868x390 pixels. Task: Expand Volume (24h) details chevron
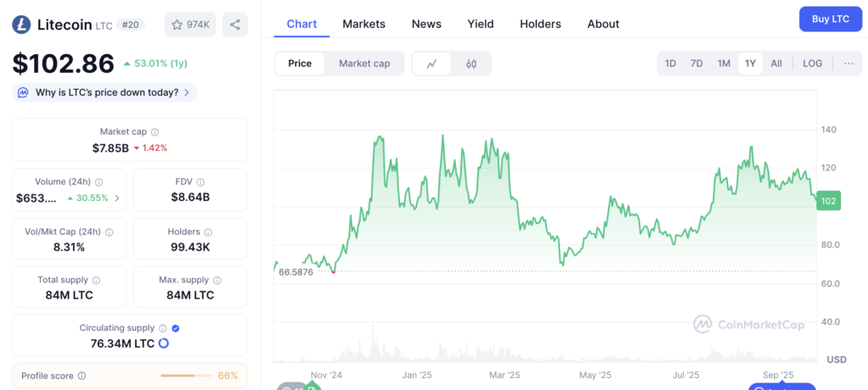point(117,198)
